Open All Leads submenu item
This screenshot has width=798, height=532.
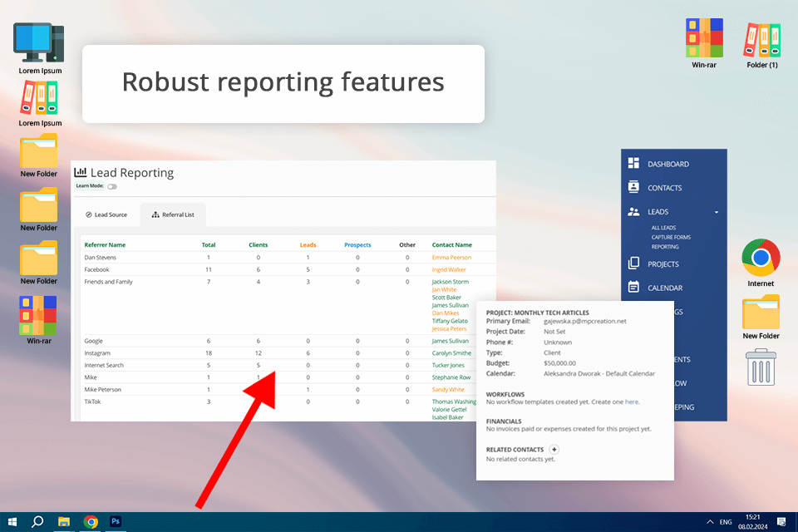(663, 228)
